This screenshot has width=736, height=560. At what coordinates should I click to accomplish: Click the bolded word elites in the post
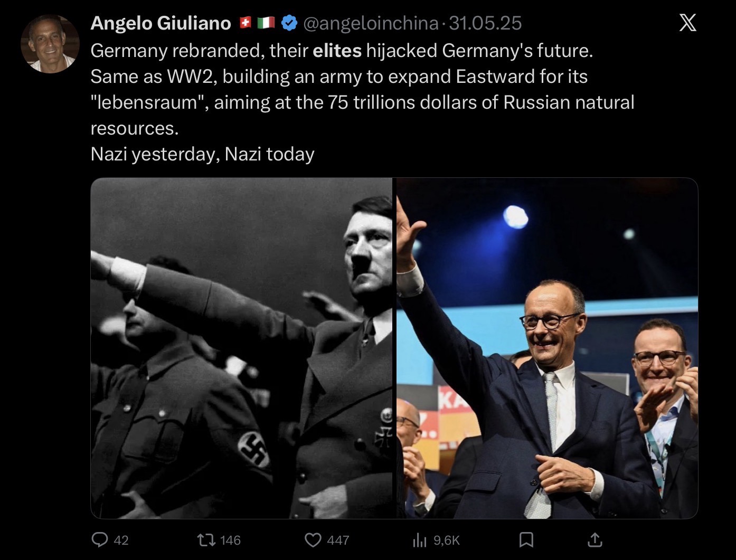pos(337,50)
